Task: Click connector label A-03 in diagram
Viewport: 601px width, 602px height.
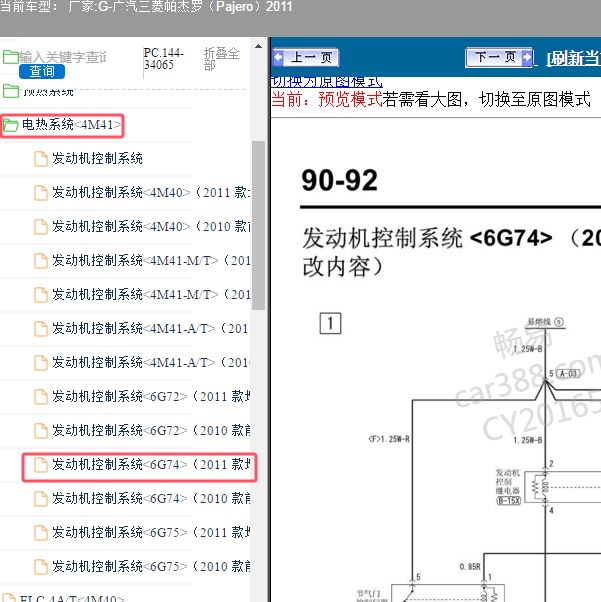Action: (568, 374)
